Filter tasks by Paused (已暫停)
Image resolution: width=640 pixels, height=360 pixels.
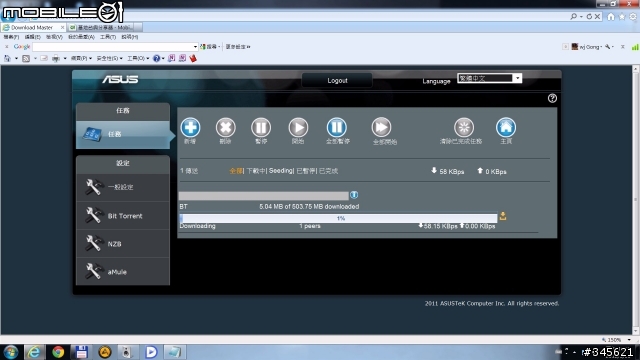tap(306, 171)
